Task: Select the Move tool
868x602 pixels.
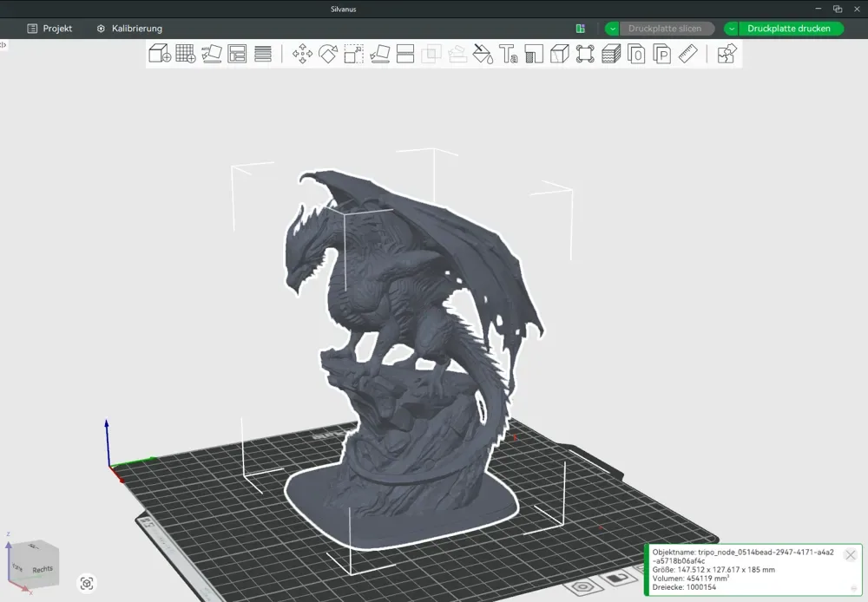Action: click(x=302, y=54)
